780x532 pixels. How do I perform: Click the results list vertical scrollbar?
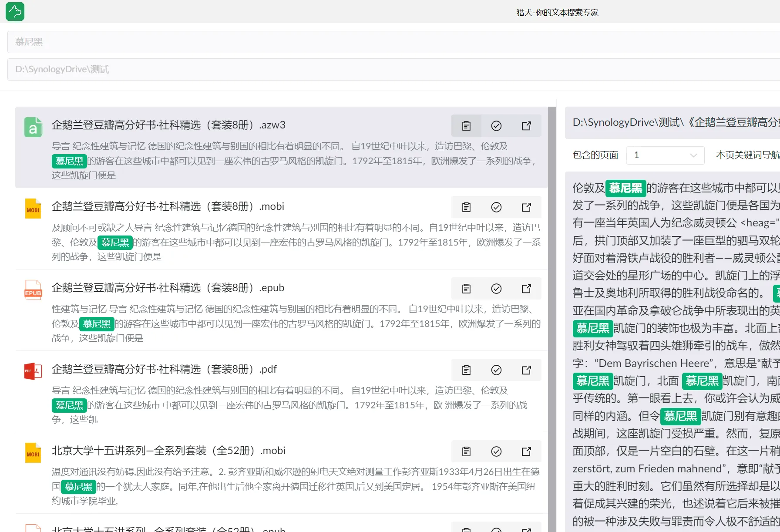(552, 305)
